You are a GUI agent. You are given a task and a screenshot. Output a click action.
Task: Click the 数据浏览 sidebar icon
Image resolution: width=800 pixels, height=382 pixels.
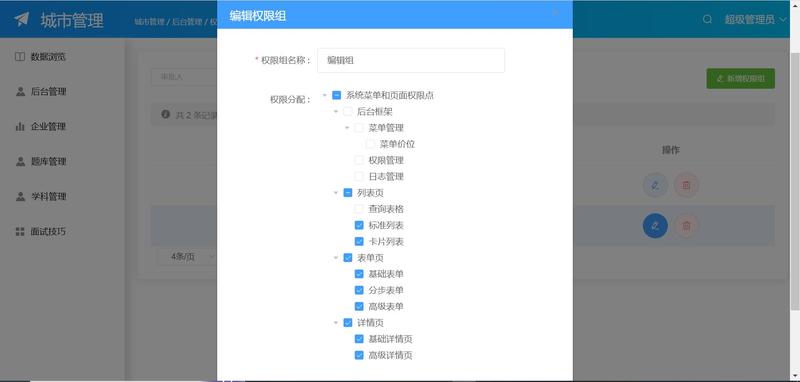coord(20,57)
